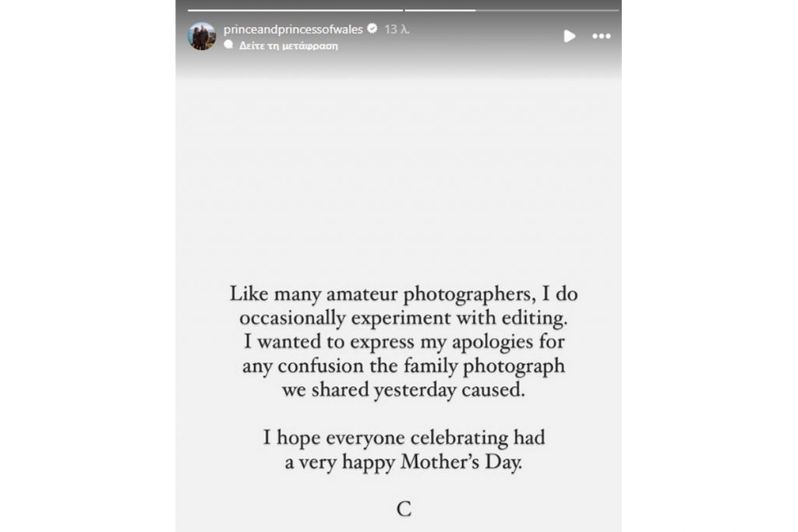This screenshot has width=798, height=532.
Task: Open the princeandprincessofwales profile username
Action: [x=293, y=30]
